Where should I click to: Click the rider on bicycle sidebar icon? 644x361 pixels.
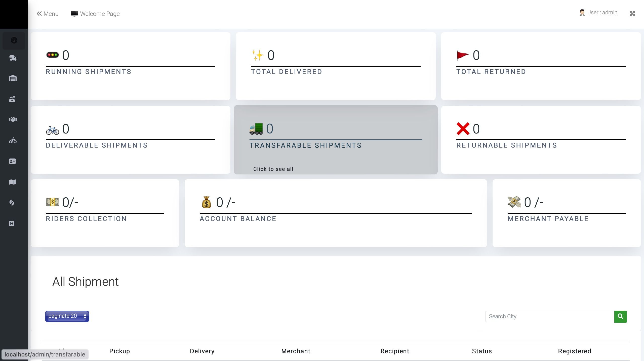pos(13,141)
